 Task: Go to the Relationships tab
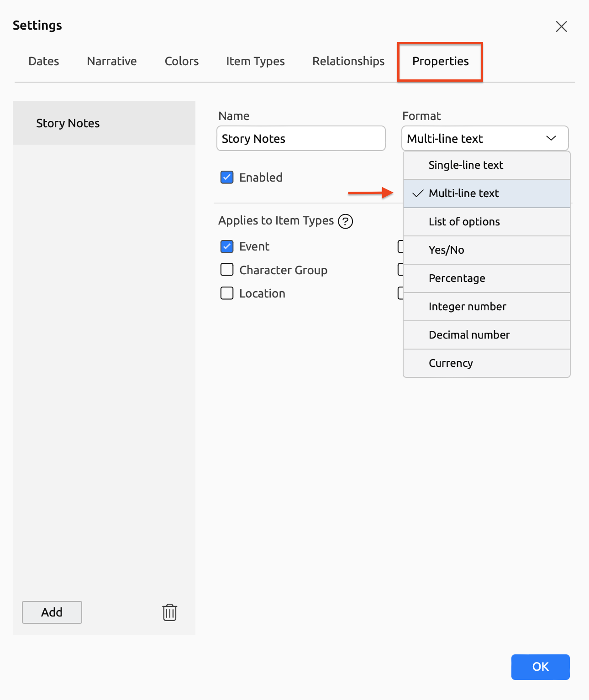point(348,61)
